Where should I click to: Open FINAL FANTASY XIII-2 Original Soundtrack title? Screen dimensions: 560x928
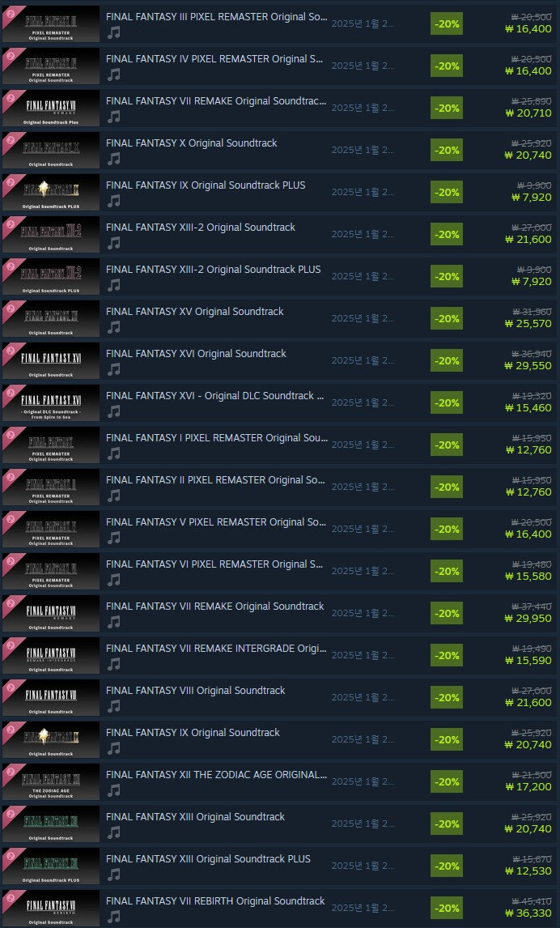pyautogui.click(x=201, y=228)
